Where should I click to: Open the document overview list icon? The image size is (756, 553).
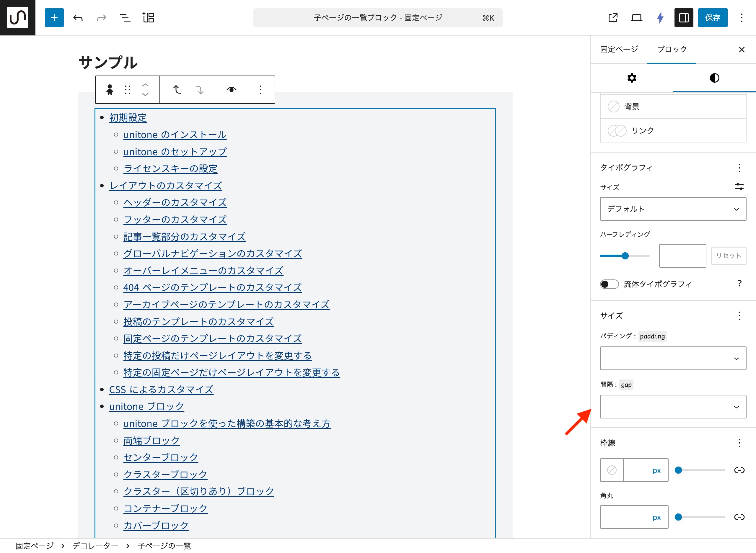(125, 18)
